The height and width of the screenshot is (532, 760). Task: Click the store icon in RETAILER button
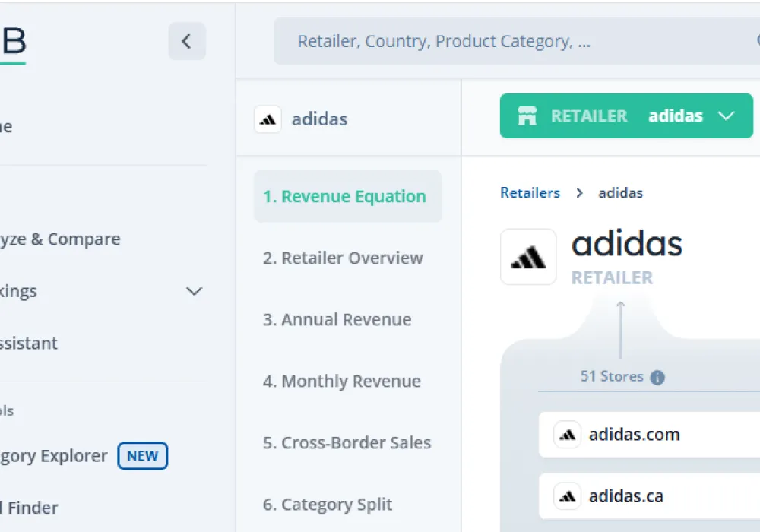527,116
